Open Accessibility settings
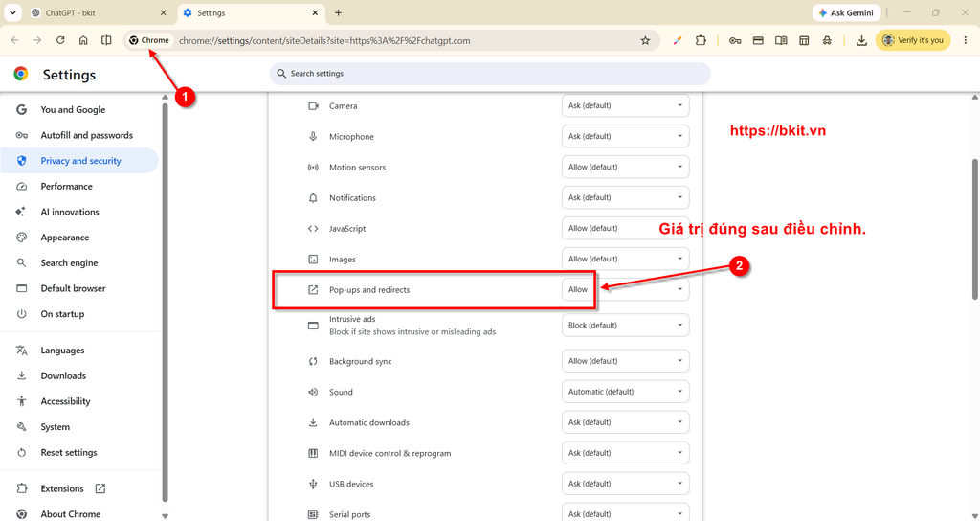The width and height of the screenshot is (980, 521). pos(79,401)
